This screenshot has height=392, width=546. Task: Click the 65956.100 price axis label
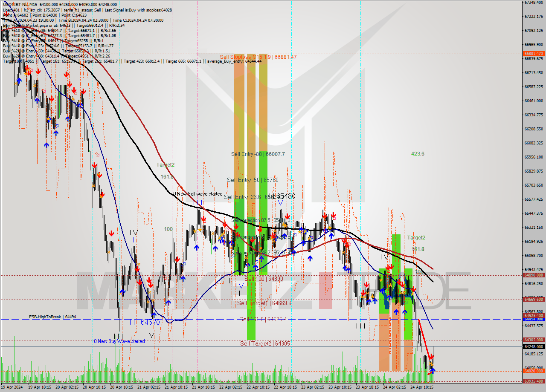coord(534,157)
